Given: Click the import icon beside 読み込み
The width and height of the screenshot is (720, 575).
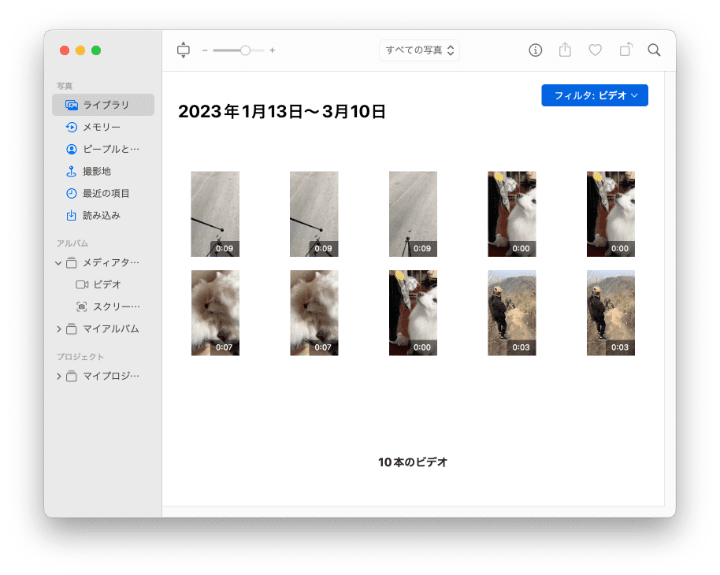Looking at the screenshot, I should pyautogui.click(x=71, y=215).
